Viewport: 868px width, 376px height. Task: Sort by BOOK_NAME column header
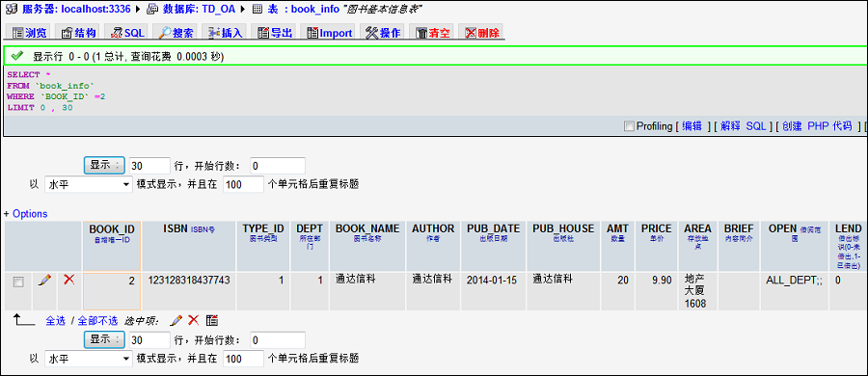pos(367,228)
